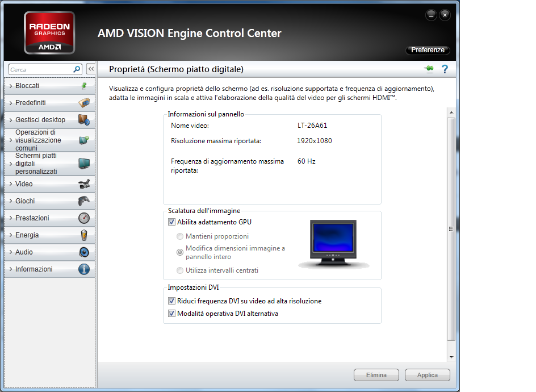Click the Audio speaker icon
The image size is (536, 392).
click(84, 252)
